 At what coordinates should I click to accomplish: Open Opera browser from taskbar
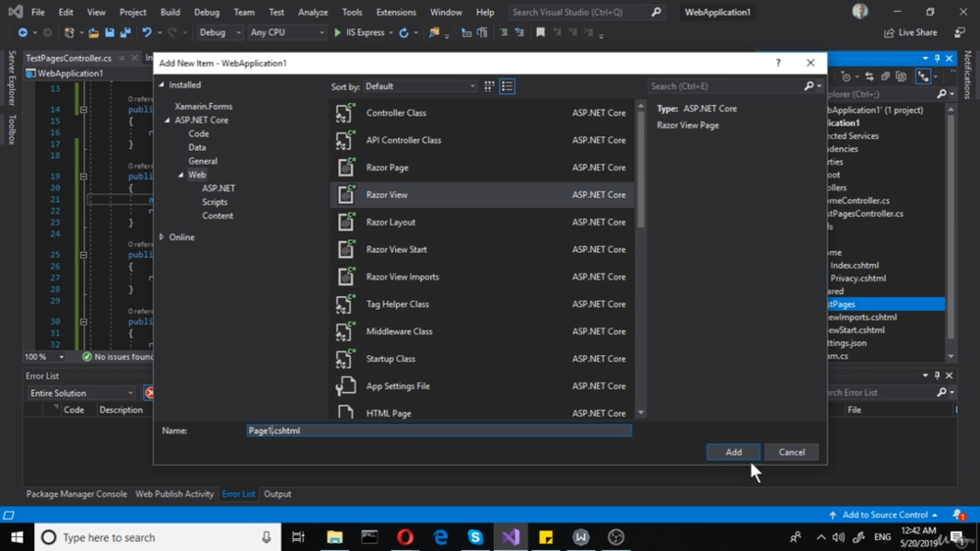[x=405, y=537]
